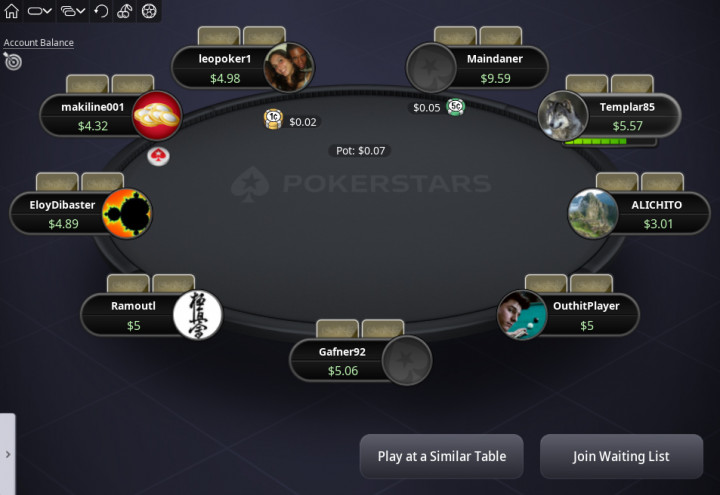The width and height of the screenshot is (720, 495).
Task: Select leopoker1's photo avatar
Action: [x=288, y=68]
